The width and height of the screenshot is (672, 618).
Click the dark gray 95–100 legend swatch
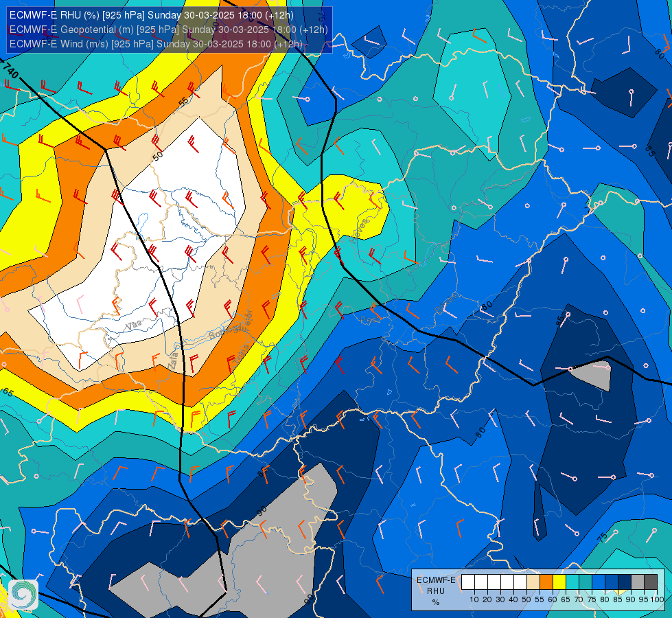(x=651, y=582)
